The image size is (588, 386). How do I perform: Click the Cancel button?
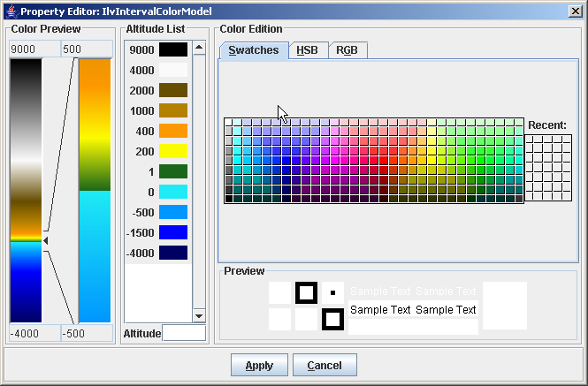click(x=325, y=366)
